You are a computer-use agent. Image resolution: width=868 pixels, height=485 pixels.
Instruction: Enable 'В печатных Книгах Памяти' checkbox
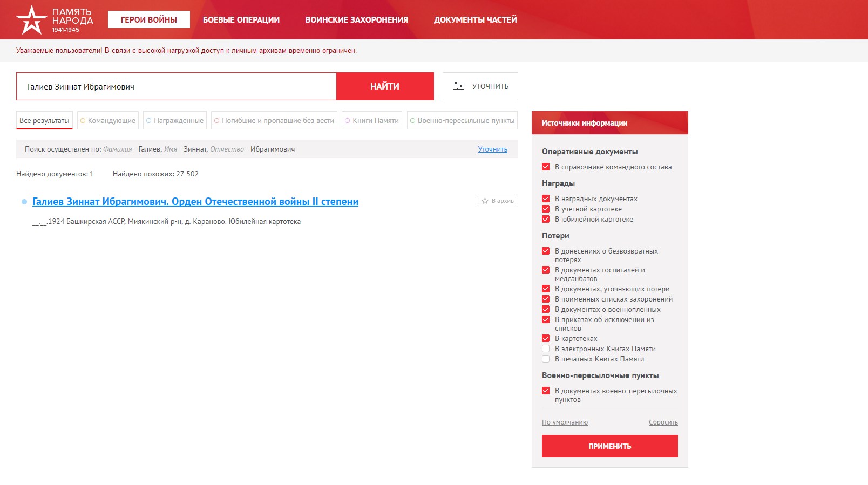pos(546,359)
